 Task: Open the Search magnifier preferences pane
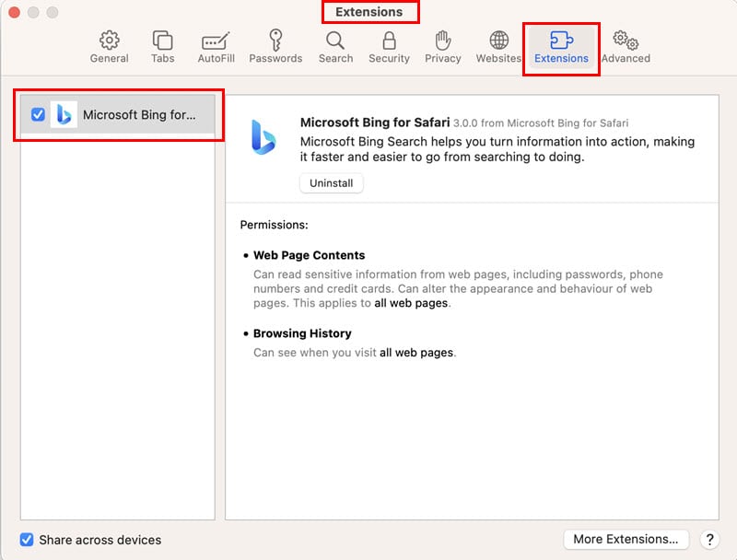click(x=335, y=47)
